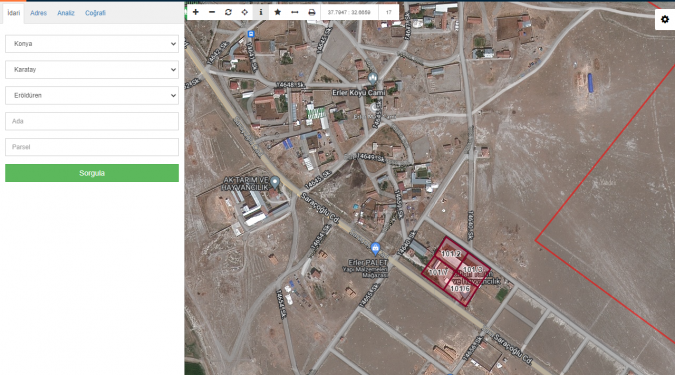Zoom out with the minus icon
The height and width of the screenshot is (375, 675).
212,12
